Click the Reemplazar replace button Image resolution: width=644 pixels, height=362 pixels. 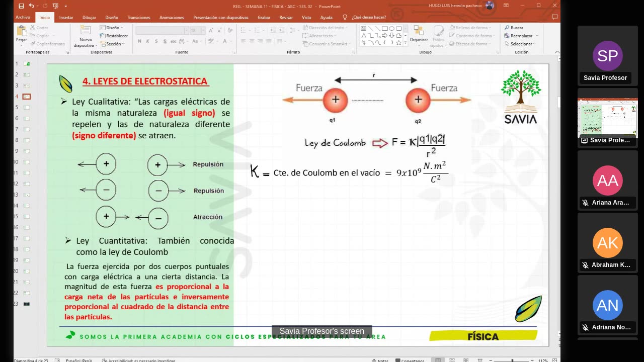(x=518, y=36)
